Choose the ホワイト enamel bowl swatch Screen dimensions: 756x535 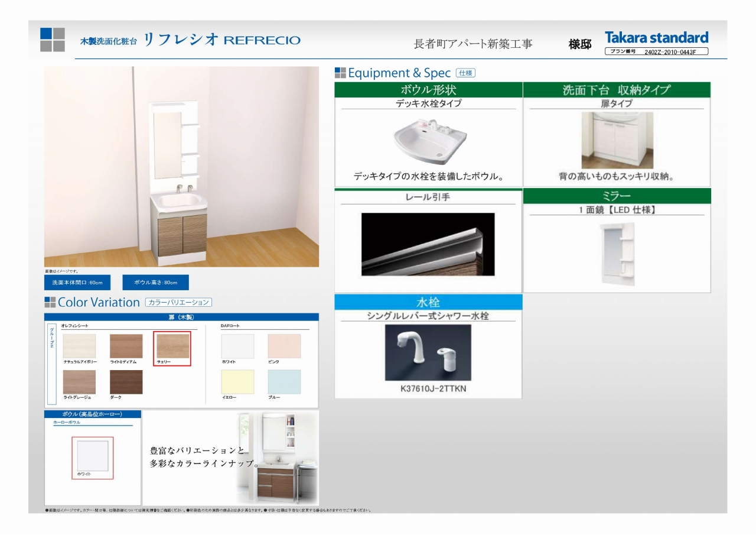93,455
